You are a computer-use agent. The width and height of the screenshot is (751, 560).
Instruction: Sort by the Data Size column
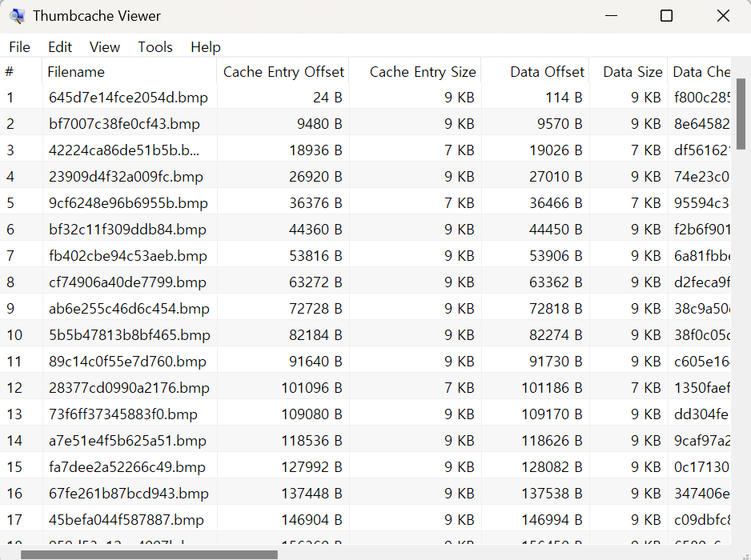pos(632,71)
